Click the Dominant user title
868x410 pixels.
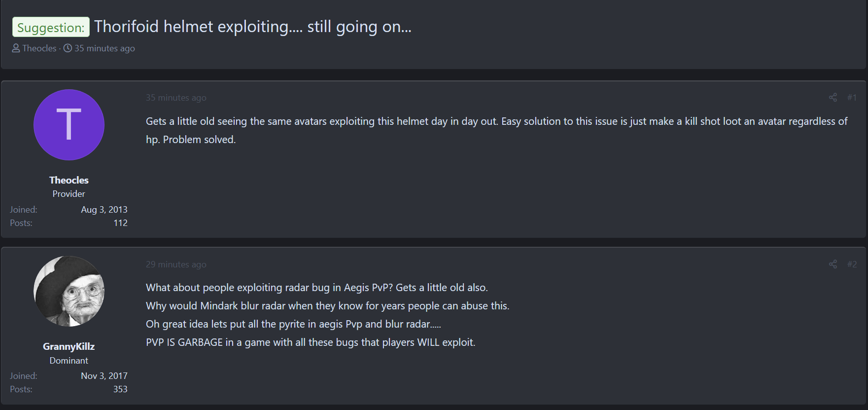69,361
